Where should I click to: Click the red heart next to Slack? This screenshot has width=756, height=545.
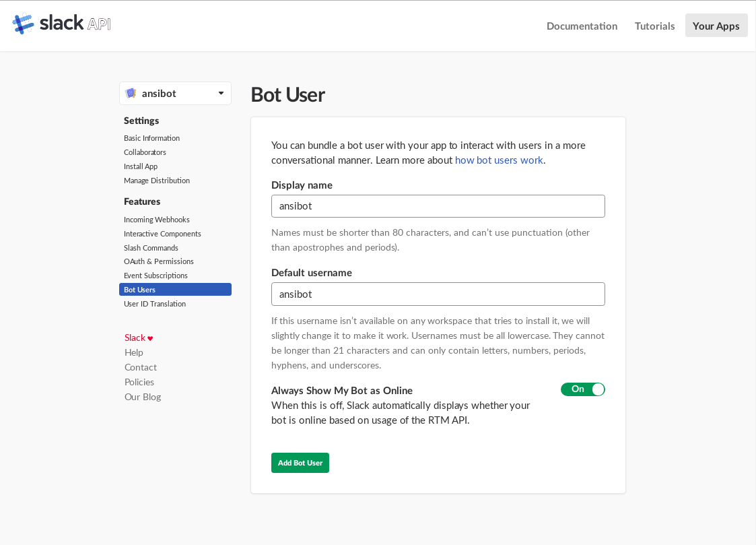tap(150, 338)
